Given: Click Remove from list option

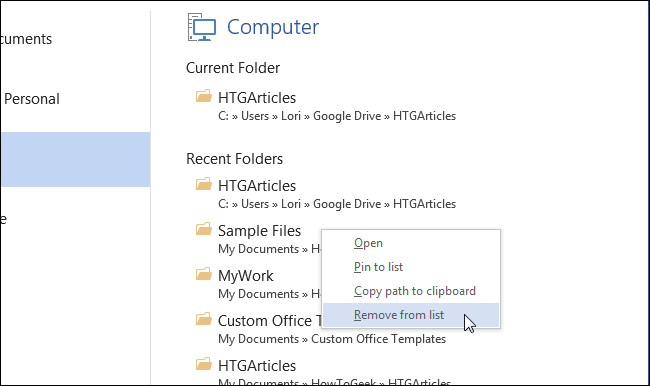Looking at the screenshot, I should coord(411,315).
